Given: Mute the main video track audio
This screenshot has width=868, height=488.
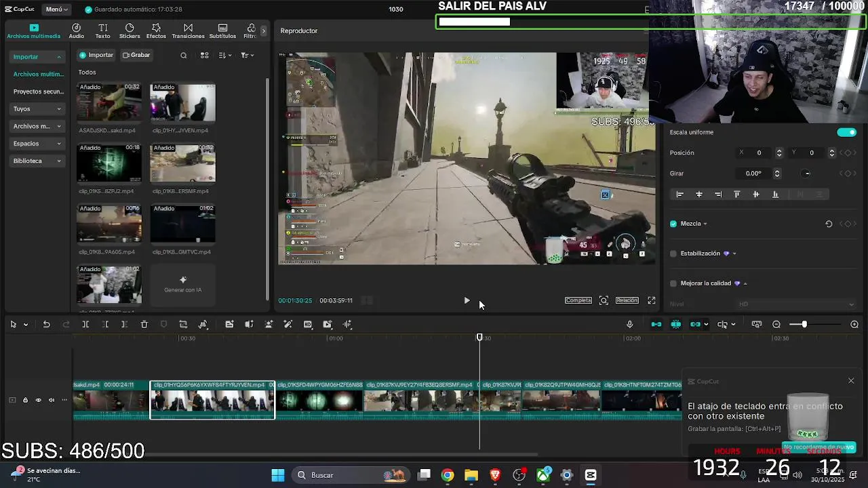Looking at the screenshot, I should [x=51, y=400].
